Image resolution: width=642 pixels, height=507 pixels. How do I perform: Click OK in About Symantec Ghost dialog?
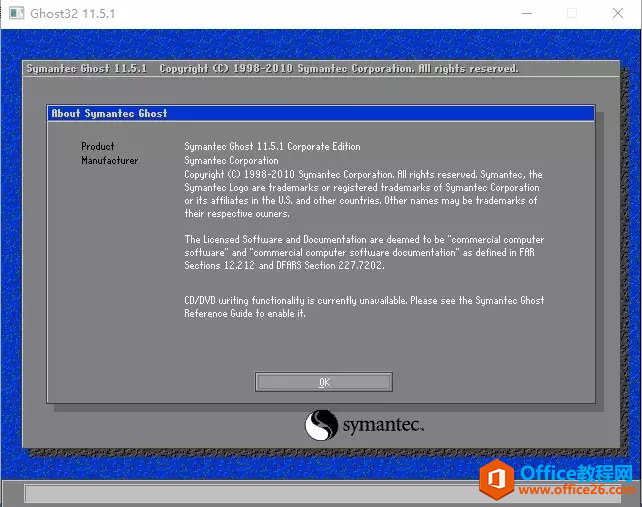(x=323, y=382)
